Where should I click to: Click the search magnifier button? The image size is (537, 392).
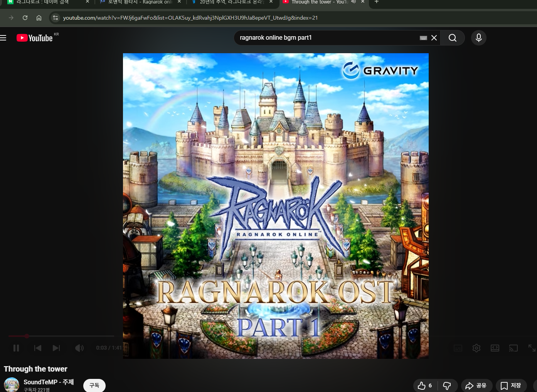pyautogui.click(x=453, y=38)
